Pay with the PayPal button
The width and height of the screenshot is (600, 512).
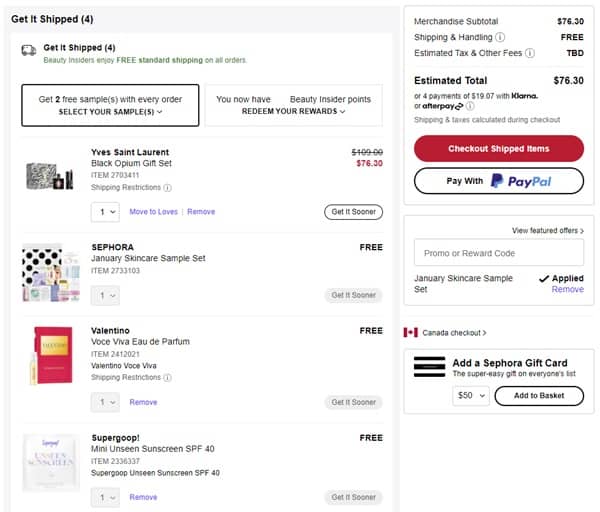499,180
